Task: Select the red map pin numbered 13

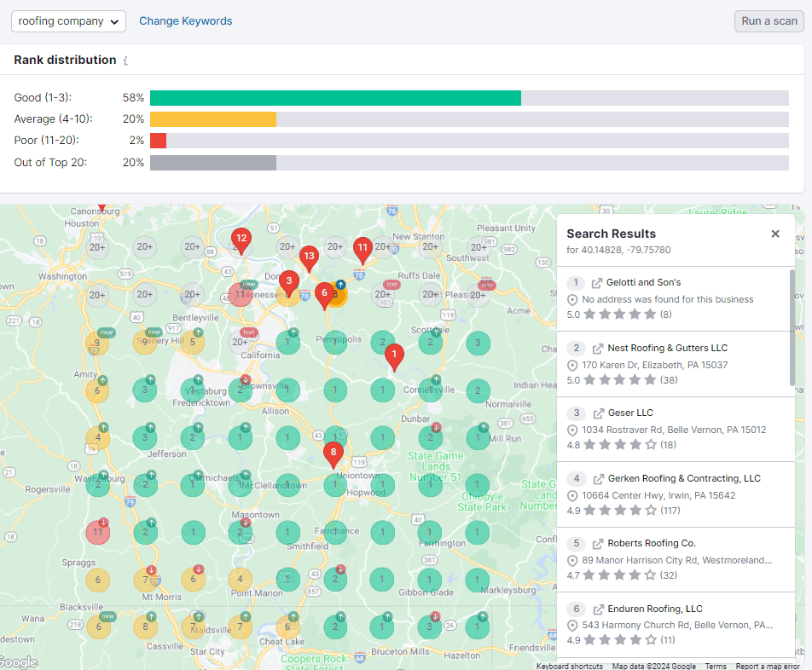Action: [309, 258]
